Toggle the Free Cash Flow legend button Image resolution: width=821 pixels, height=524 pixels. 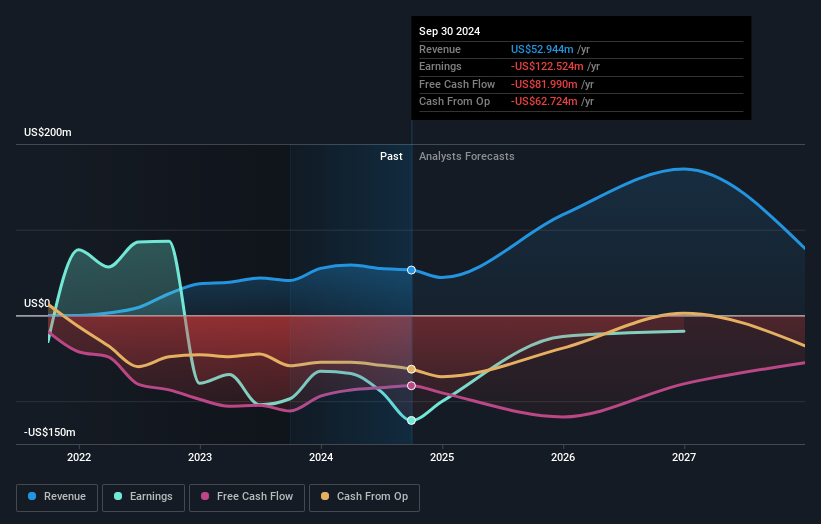coord(247,497)
